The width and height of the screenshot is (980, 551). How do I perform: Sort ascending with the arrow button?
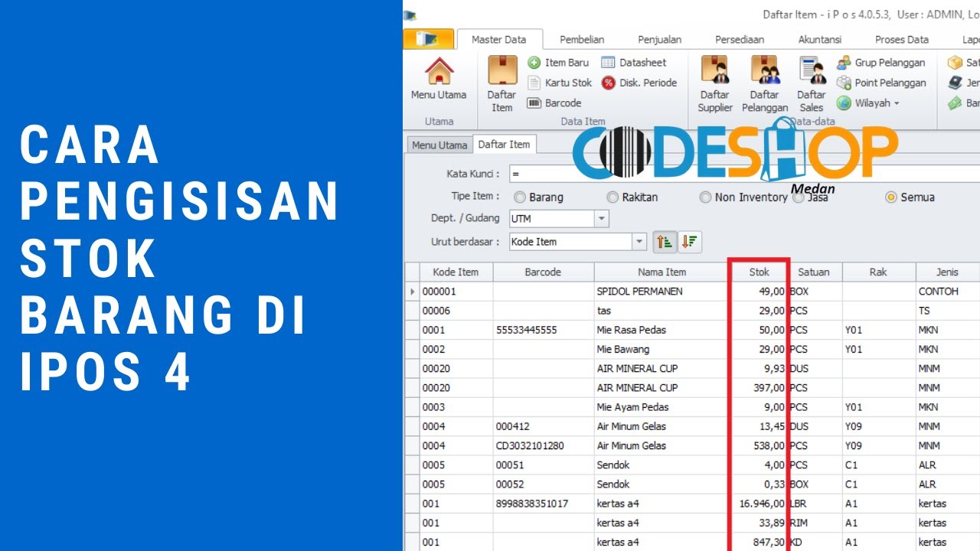[664, 242]
